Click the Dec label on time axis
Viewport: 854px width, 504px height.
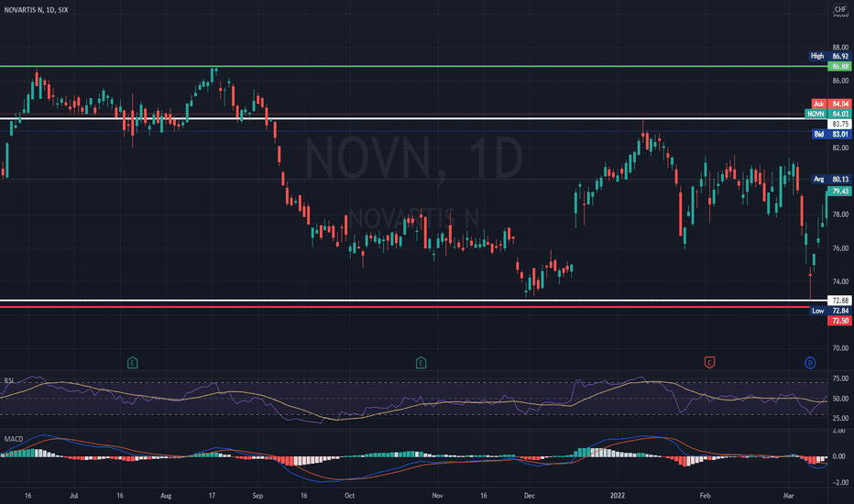pyautogui.click(x=530, y=496)
